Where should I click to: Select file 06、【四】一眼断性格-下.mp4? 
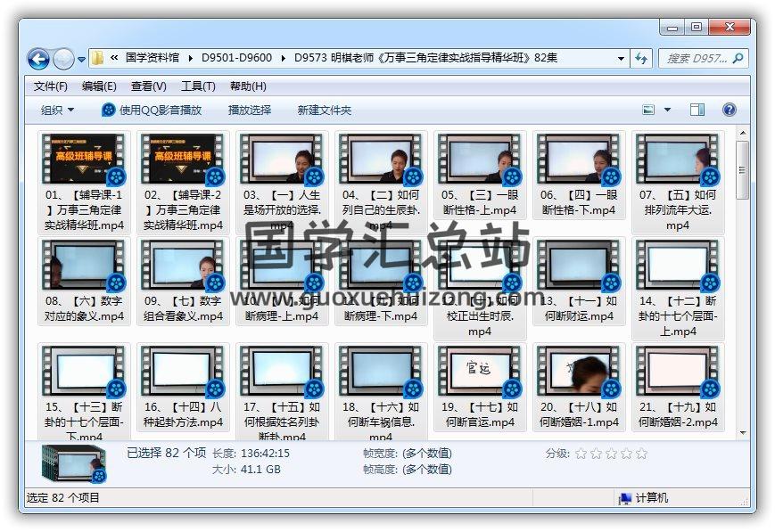(579, 176)
